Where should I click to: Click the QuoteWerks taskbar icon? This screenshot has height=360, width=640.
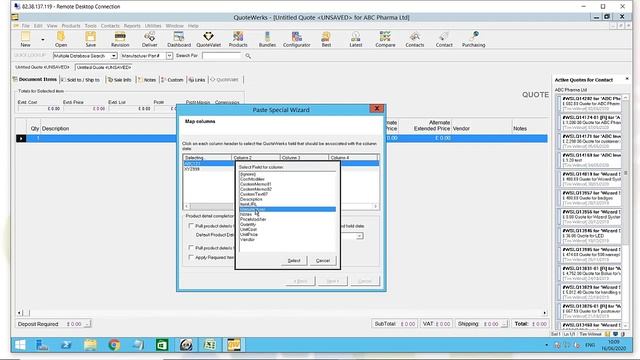234,345
